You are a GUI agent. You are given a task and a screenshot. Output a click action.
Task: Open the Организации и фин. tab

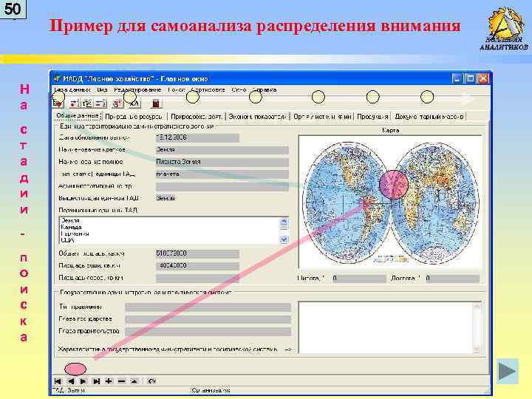click(322, 117)
